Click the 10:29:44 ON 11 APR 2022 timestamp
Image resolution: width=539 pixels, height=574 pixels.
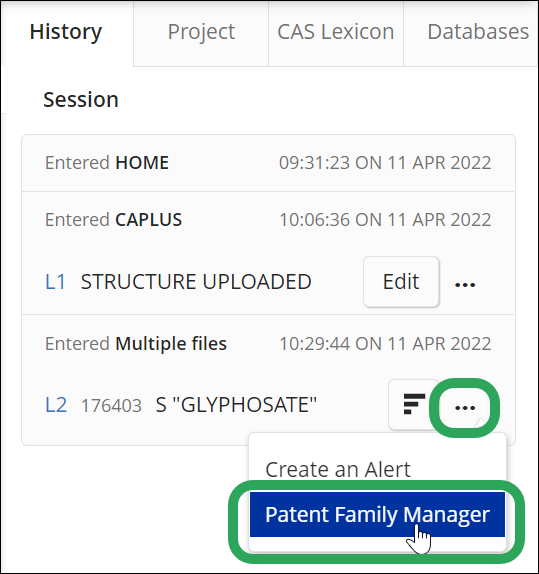click(385, 344)
